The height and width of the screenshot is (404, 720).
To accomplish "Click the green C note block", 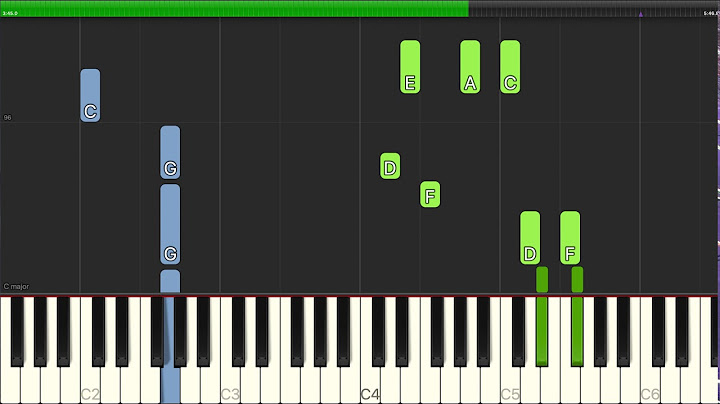I will (x=510, y=67).
